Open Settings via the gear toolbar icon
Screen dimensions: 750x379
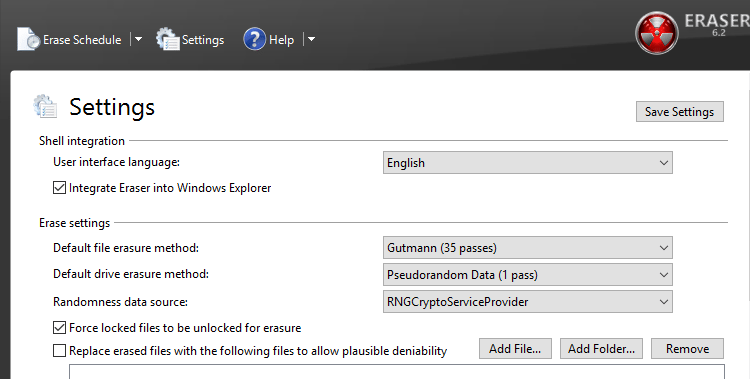point(167,39)
